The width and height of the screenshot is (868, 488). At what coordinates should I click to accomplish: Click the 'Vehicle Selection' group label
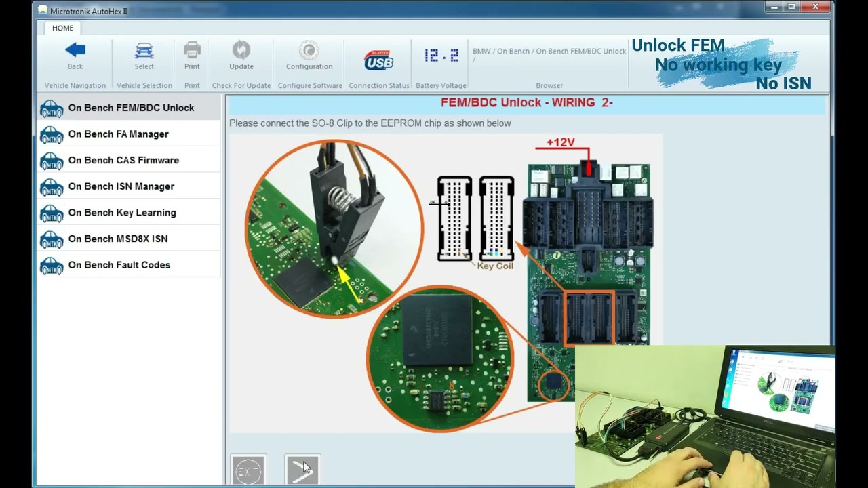pos(144,85)
